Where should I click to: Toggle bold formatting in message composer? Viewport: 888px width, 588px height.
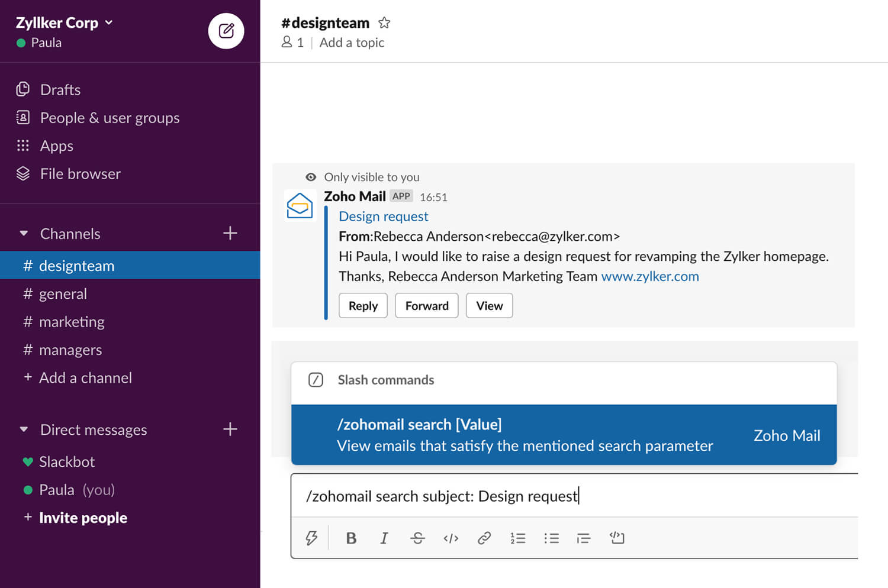click(x=351, y=538)
